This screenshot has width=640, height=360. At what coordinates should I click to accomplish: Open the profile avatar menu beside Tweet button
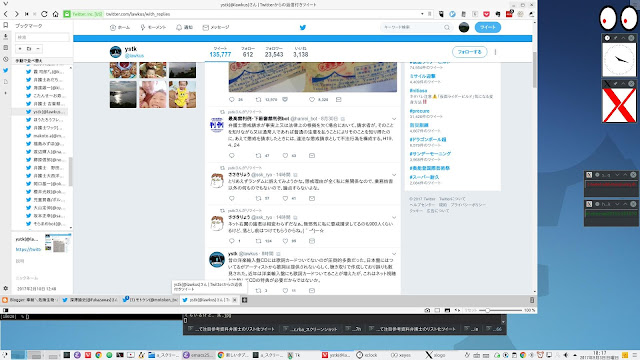click(x=464, y=27)
